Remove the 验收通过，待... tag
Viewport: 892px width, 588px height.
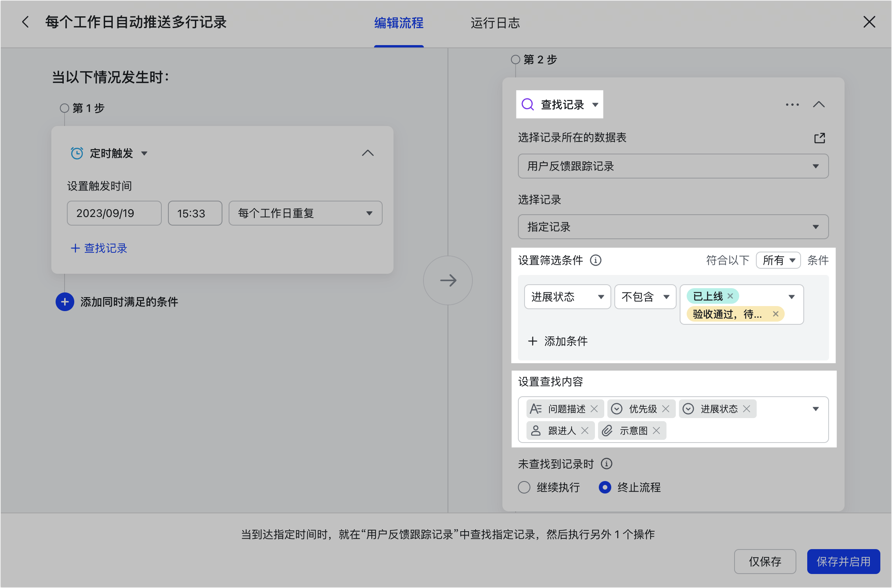point(776,314)
